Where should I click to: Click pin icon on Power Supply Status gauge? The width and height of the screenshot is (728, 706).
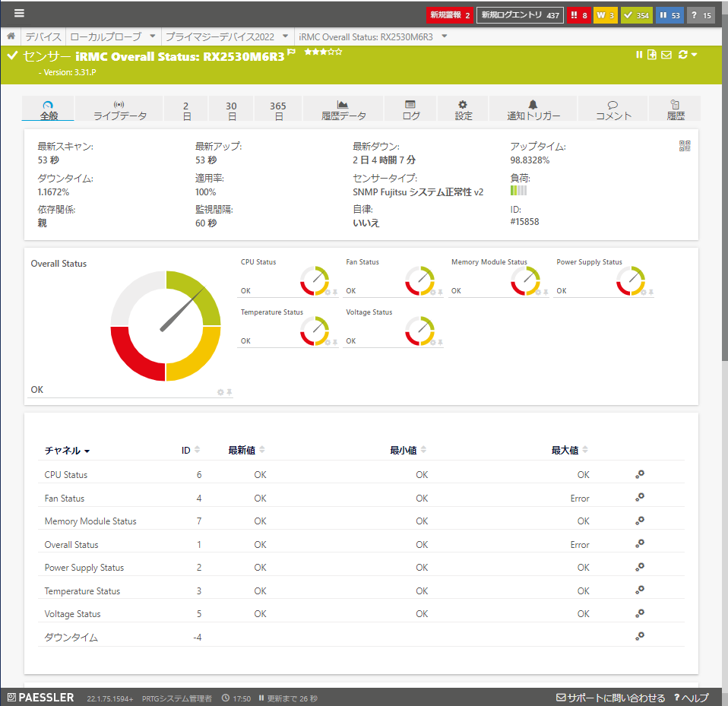pyautogui.click(x=651, y=293)
